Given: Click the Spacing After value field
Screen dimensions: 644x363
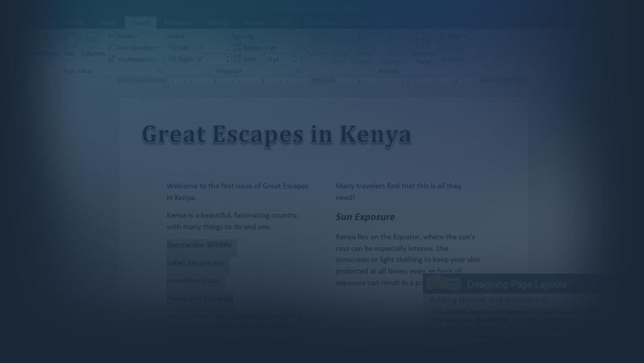Looking at the screenshot, I should [x=278, y=59].
